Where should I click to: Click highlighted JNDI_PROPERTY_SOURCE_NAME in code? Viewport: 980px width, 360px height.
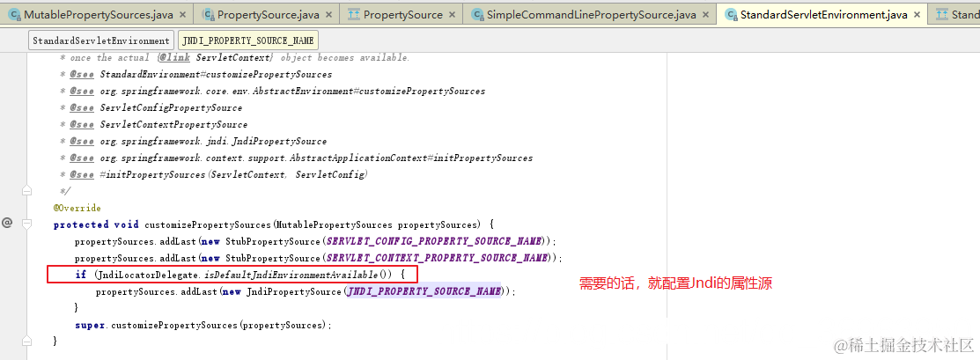[424, 292]
